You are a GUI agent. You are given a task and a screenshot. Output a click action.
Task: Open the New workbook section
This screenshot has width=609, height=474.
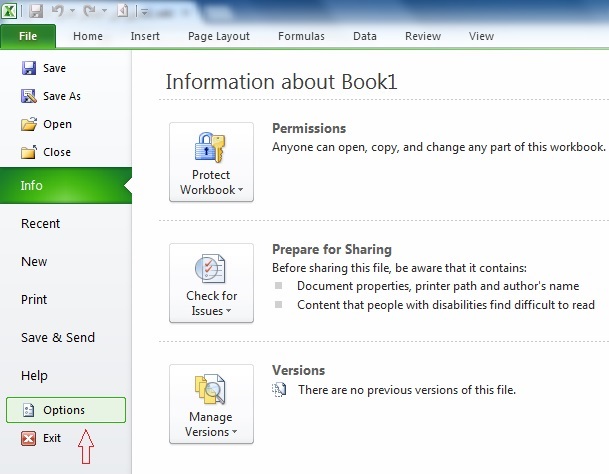[x=34, y=262]
